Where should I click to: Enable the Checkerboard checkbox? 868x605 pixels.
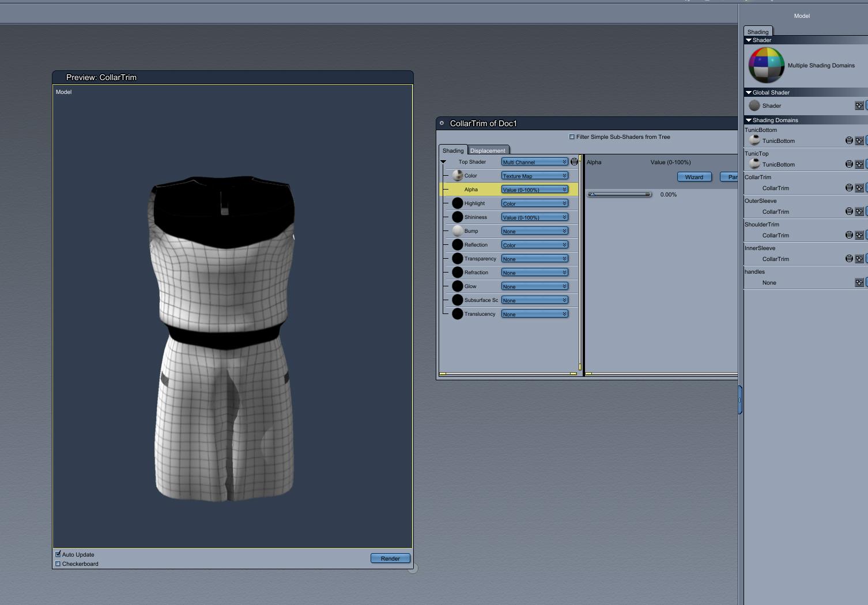(x=58, y=564)
